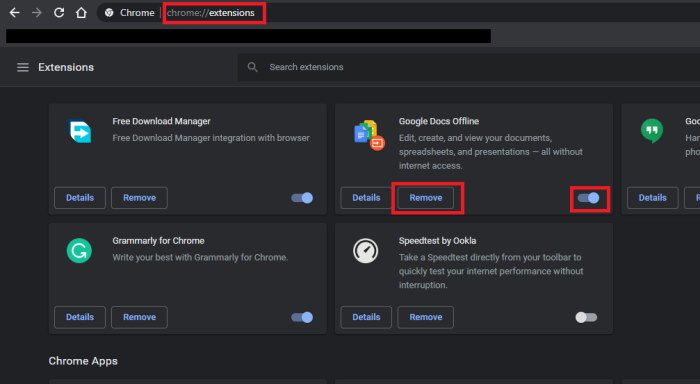Screen dimensions: 700x384
Task: Turn off the Google Docs Offline toggle
Action: 588,198
